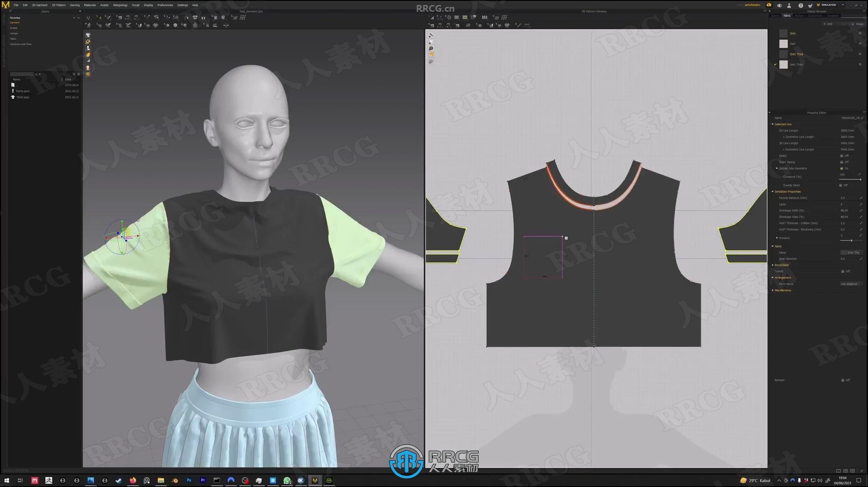Open the Hanger entry in Library favorites
The height and width of the screenshot is (487, 868).
pyautogui.click(x=14, y=33)
